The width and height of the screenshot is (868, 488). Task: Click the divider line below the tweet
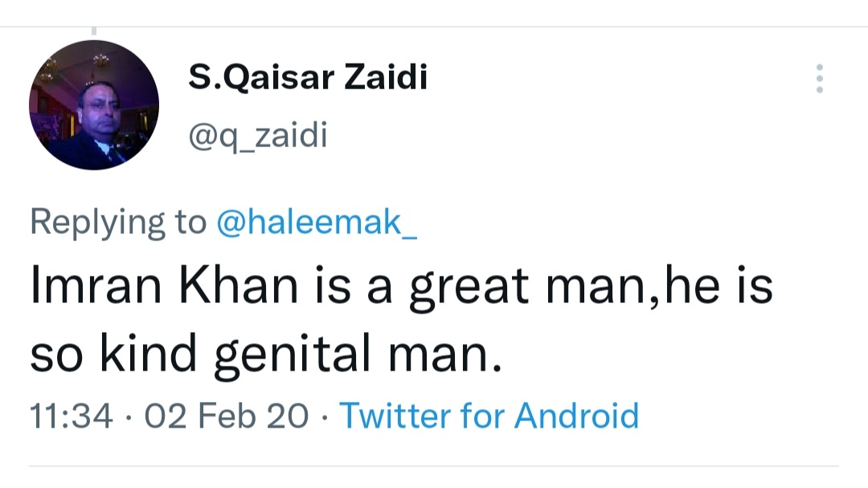(x=434, y=465)
